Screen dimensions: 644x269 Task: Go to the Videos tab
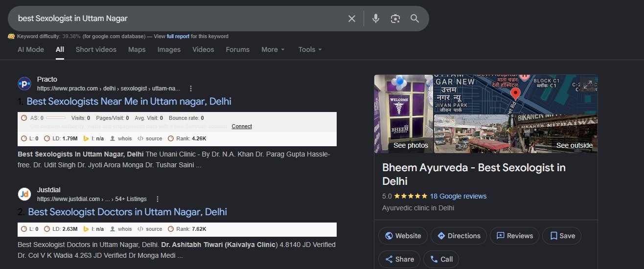click(203, 49)
